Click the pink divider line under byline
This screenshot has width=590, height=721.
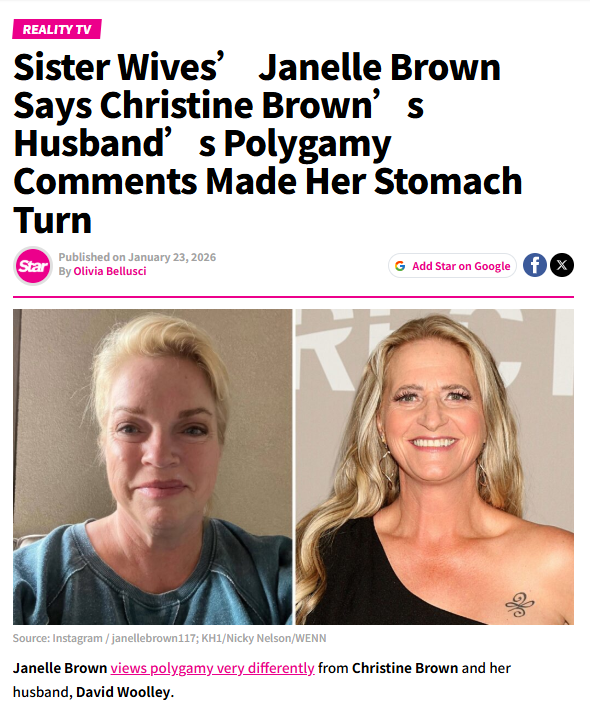293,297
